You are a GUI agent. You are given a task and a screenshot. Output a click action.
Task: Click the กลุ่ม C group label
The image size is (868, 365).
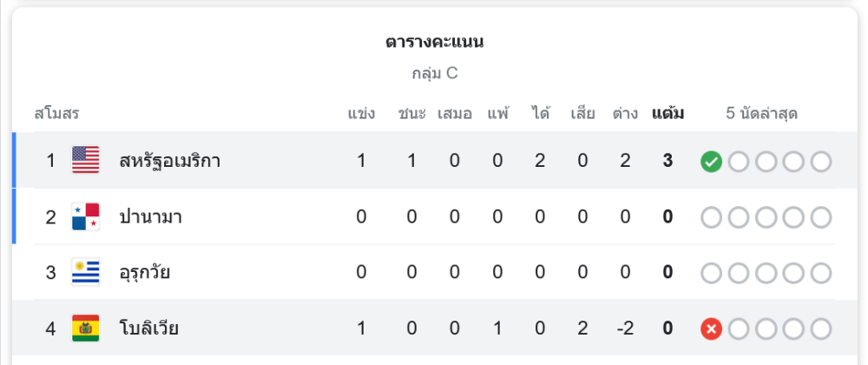pyautogui.click(x=434, y=73)
